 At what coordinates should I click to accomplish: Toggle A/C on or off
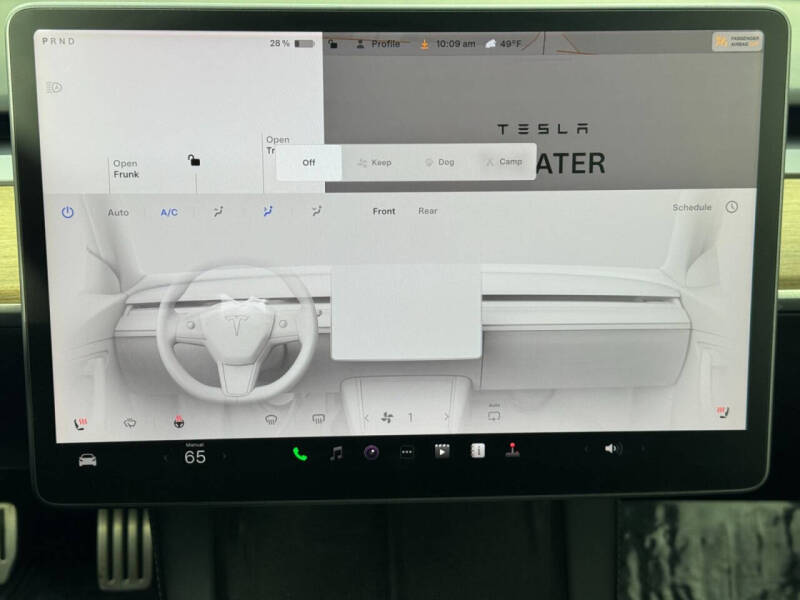(x=168, y=211)
